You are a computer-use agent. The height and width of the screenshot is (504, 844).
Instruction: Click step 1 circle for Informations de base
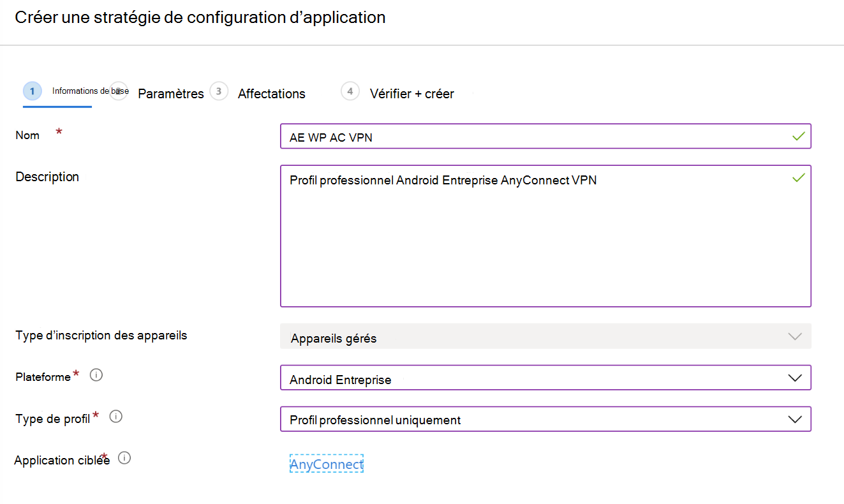[32, 91]
